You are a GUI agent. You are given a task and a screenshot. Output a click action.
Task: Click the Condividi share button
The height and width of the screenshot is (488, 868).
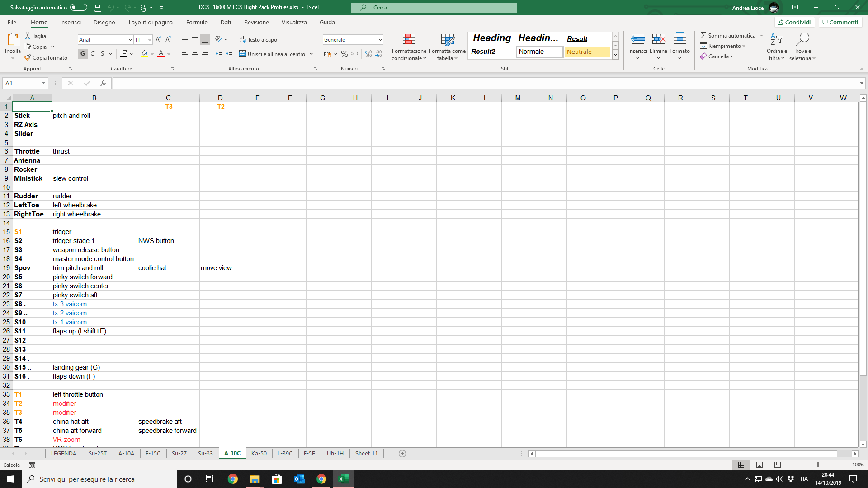tap(794, 22)
